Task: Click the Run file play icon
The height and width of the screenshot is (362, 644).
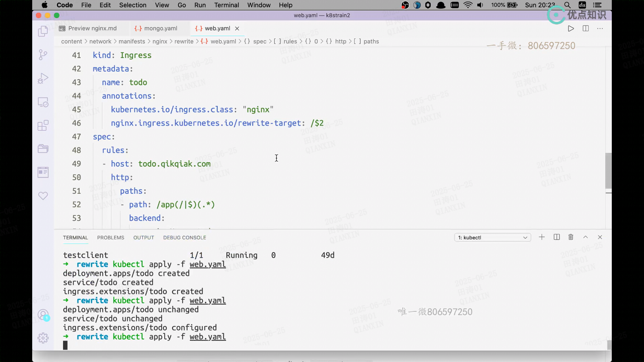Action: [571, 28]
